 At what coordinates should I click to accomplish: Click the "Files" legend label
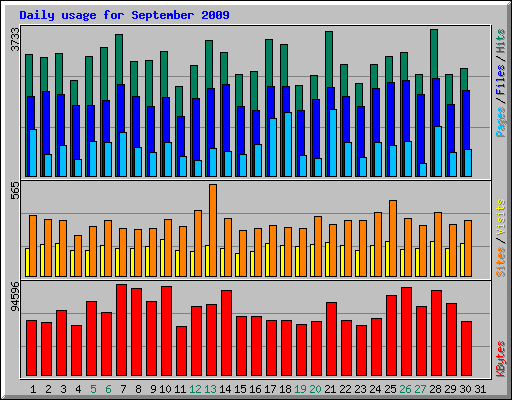501,79
